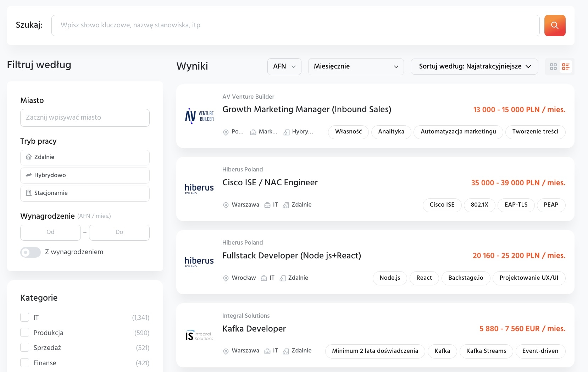Screen dimensions: 588x372
Task: Click location pin icon on Growth Marketing listing
Action: click(x=226, y=132)
